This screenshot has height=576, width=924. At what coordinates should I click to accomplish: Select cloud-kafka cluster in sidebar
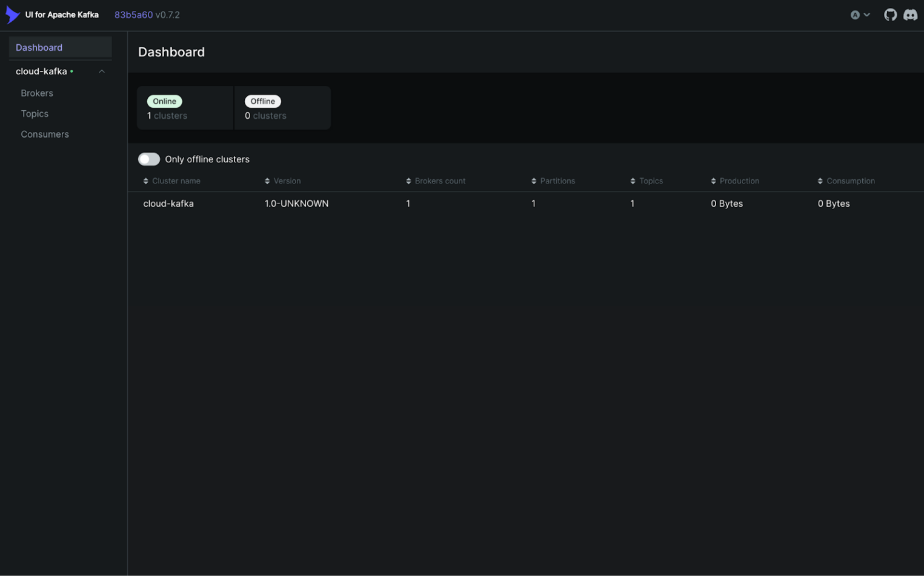click(x=41, y=71)
